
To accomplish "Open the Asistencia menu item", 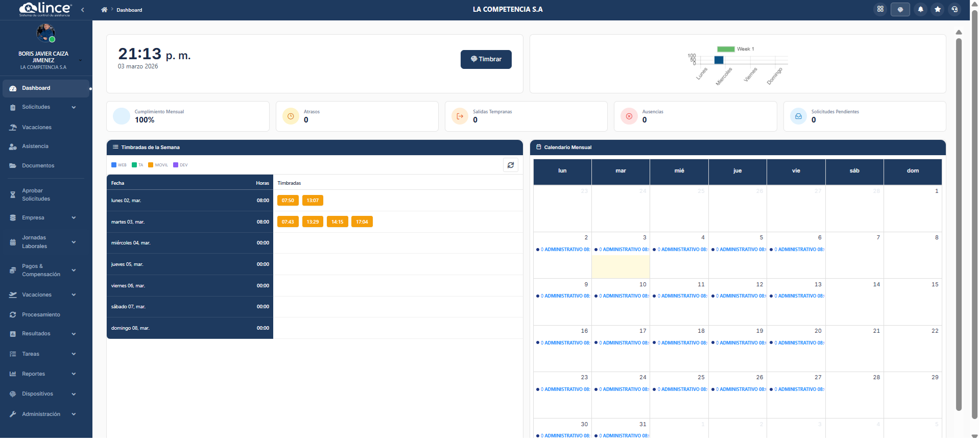I will click(x=46, y=146).
